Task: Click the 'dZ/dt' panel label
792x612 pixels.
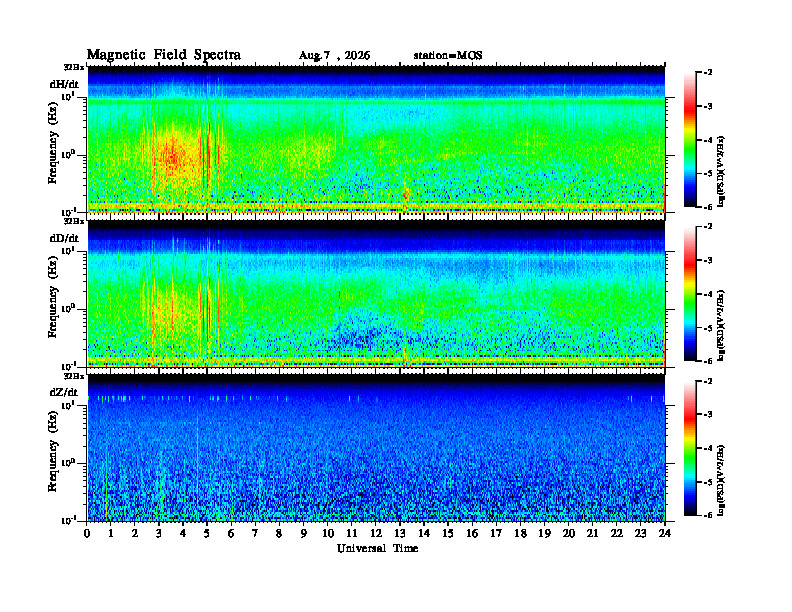Action: point(64,392)
